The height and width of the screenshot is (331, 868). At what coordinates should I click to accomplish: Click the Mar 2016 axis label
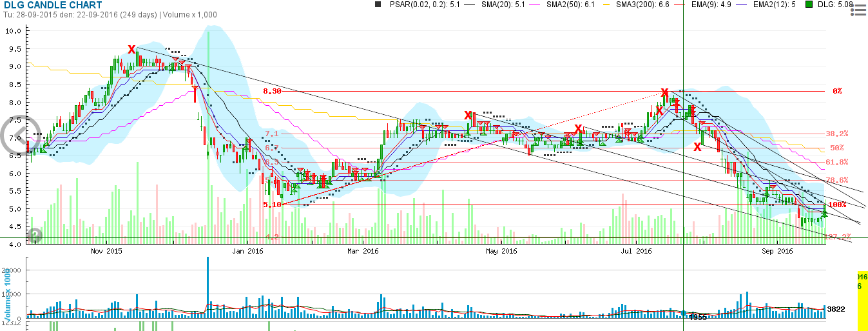(363, 251)
